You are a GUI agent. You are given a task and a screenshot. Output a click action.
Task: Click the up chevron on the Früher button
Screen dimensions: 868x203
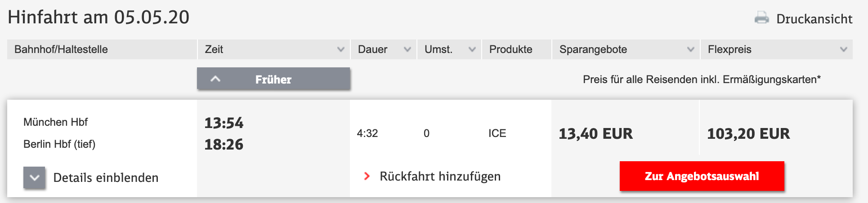(215, 79)
